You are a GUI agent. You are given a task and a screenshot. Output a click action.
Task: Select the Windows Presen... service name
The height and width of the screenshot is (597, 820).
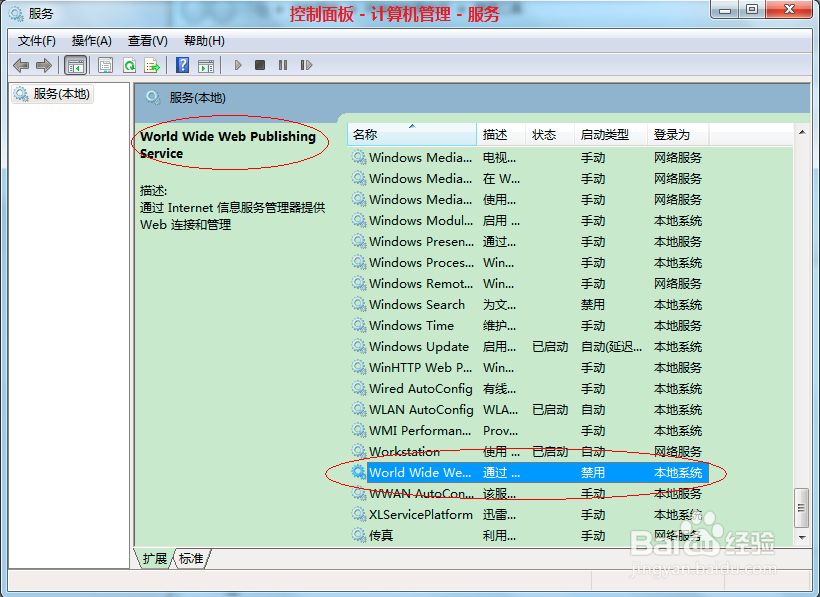point(422,242)
